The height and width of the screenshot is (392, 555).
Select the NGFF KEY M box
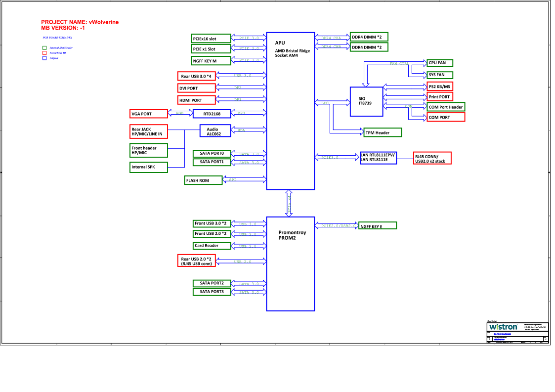click(x=211, y=61)
